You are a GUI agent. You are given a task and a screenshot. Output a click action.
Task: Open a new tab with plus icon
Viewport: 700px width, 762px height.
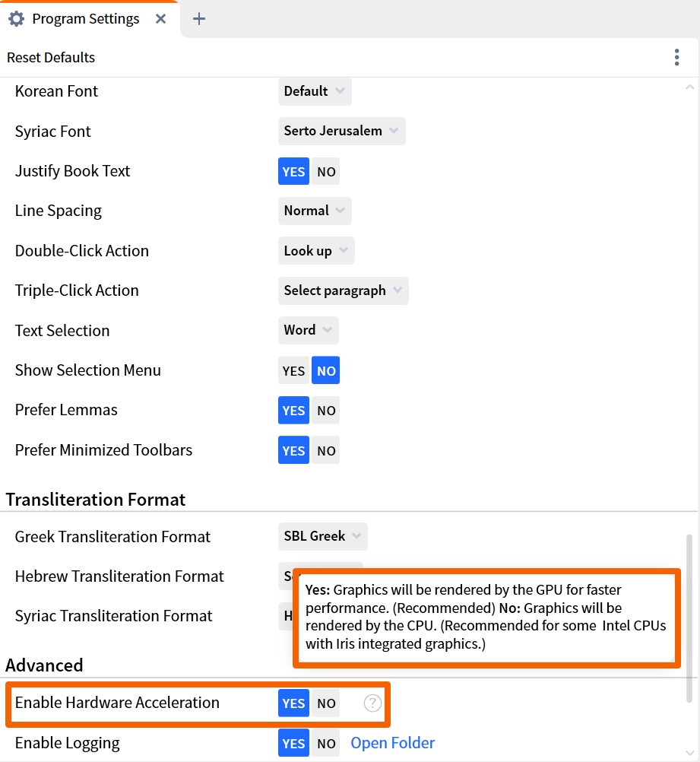(x=199, y=19)
